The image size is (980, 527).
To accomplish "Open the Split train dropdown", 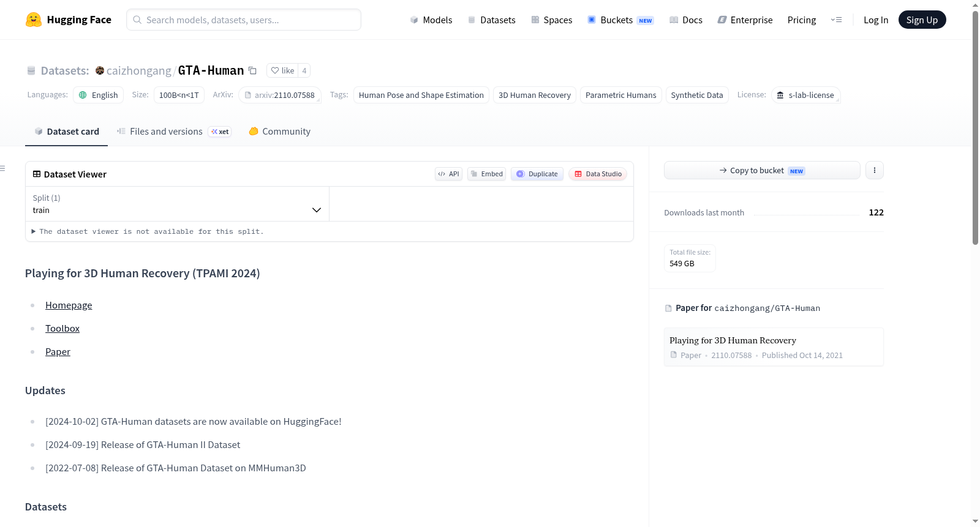I will point(177,204).
